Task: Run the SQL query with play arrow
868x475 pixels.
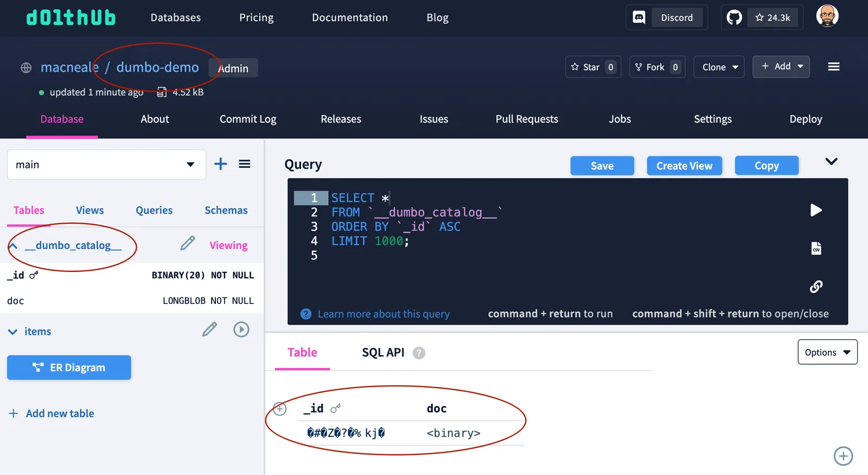Action: coord(816,210)
